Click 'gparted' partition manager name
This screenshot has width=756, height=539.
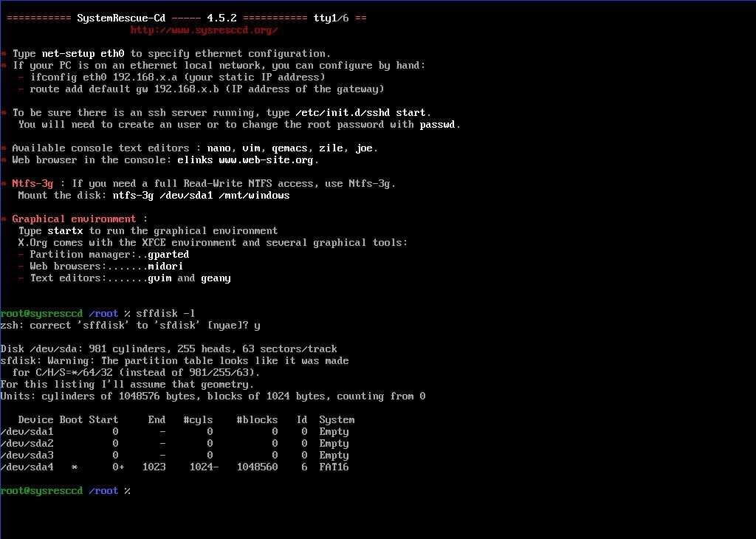(168, 255)
